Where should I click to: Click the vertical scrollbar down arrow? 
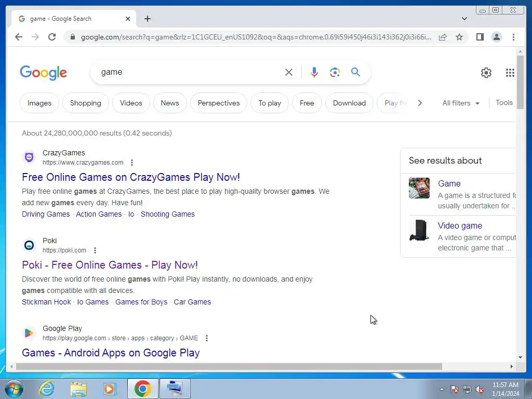[521, 357]
